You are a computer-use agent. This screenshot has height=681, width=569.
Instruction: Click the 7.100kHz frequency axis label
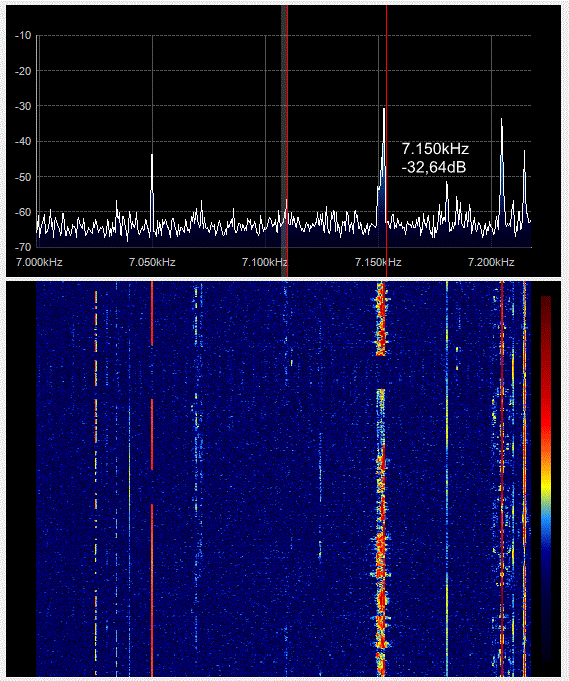(x=265, y=262)
